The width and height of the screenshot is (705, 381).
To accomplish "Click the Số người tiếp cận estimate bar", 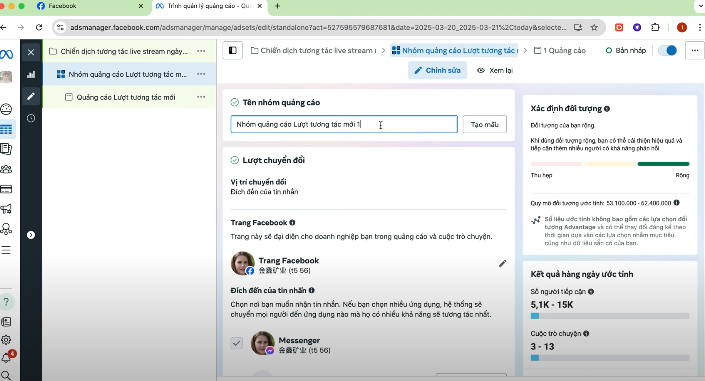I will (610, 316).
